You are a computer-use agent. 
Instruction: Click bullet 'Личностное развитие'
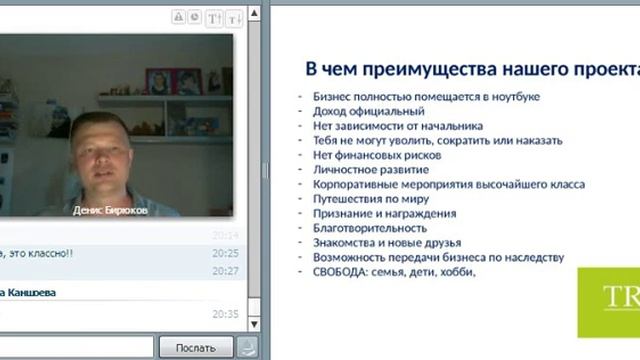[x=371, y=169]
